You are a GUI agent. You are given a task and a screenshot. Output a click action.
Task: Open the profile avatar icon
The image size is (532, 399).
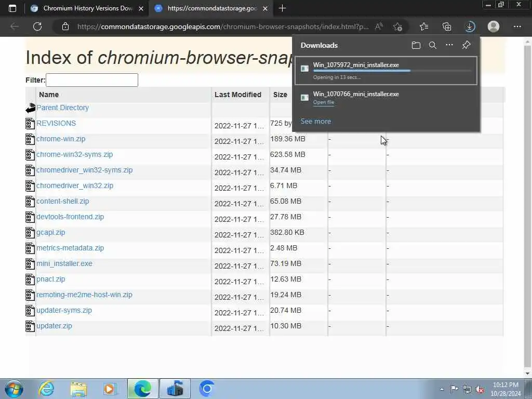pyautogui.click(x=494, y=26)
